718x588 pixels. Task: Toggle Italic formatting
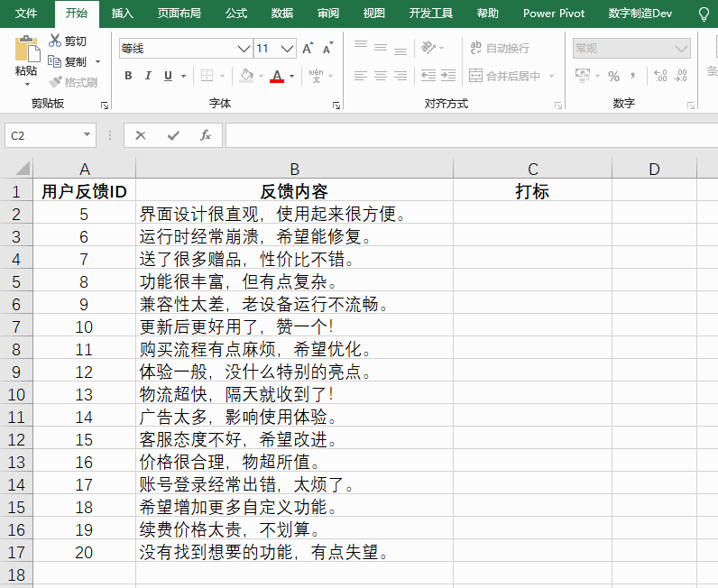148,77
